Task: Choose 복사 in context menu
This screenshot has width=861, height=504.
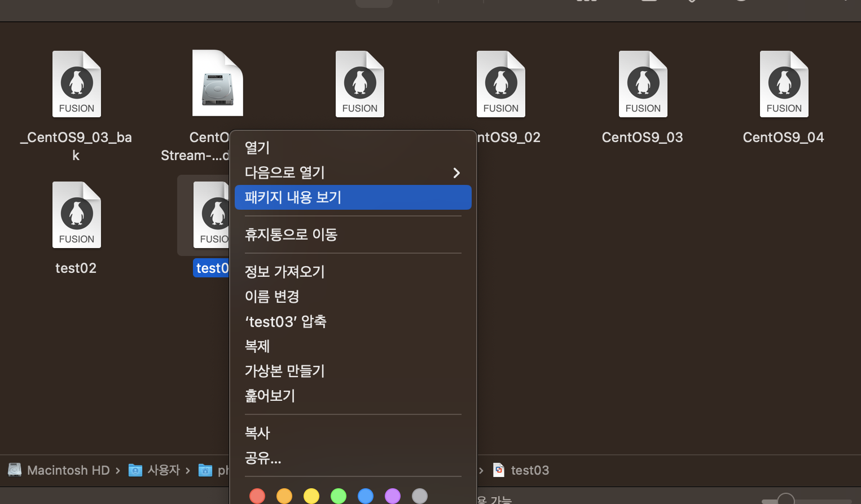Action: point(353,433)
